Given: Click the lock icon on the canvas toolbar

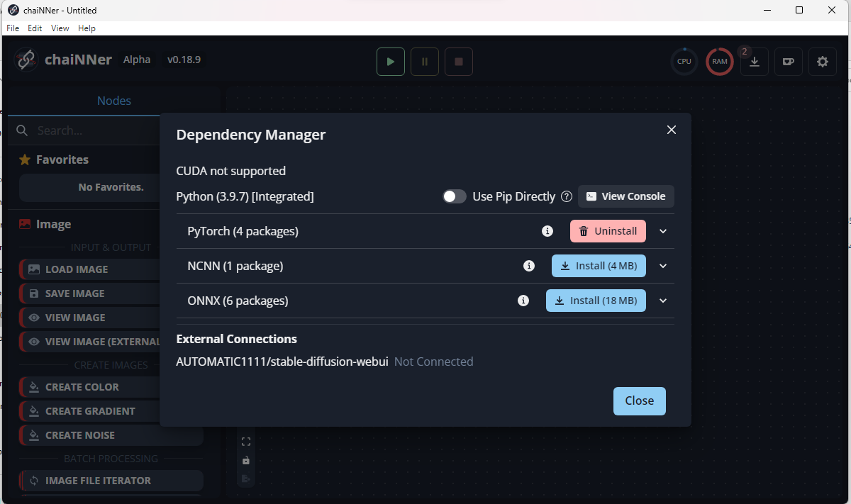Looking at the screenshot, I should pos(246,460).
